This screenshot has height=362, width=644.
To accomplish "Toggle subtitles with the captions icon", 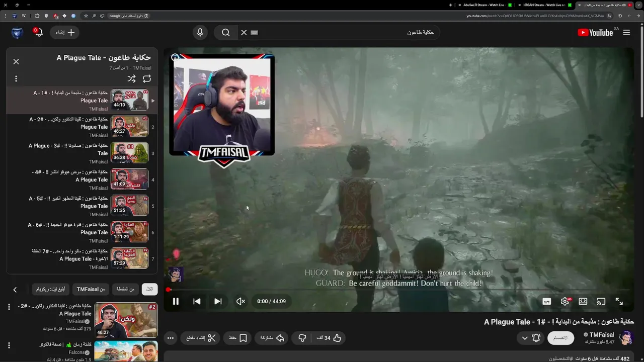I will click(x=547, y=301).
